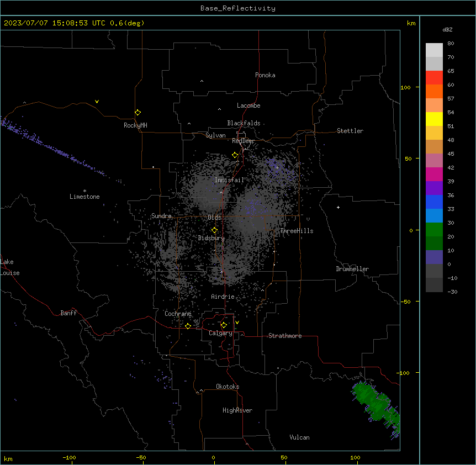Click the Okotoks city label
The height and width of the screenshot is (465, 476).
[228, 387]
